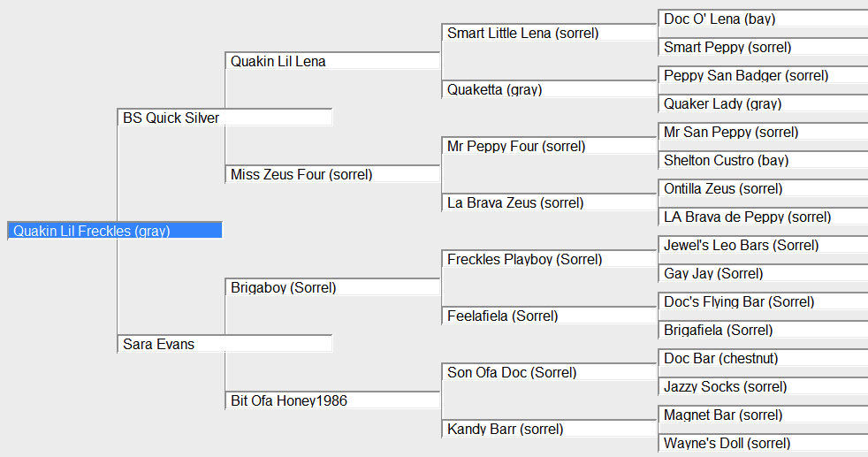
Task: Select Kandy Barr (sorrel) entry
Action: pyautogui.click(x=549, y=429)
